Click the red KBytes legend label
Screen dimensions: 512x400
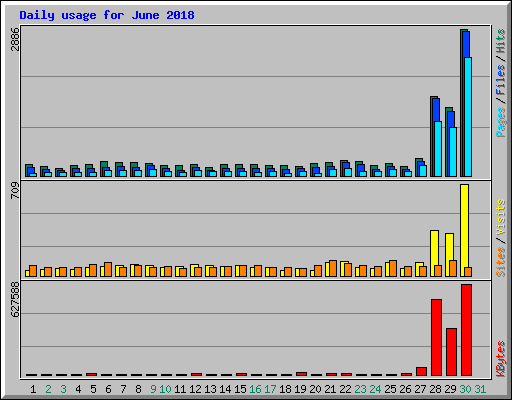click(500, 358)
